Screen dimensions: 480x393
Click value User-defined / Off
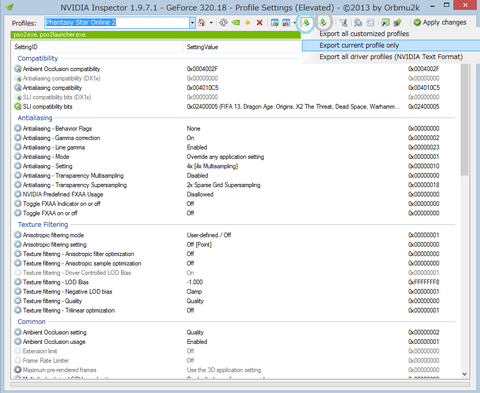(209, 235)
